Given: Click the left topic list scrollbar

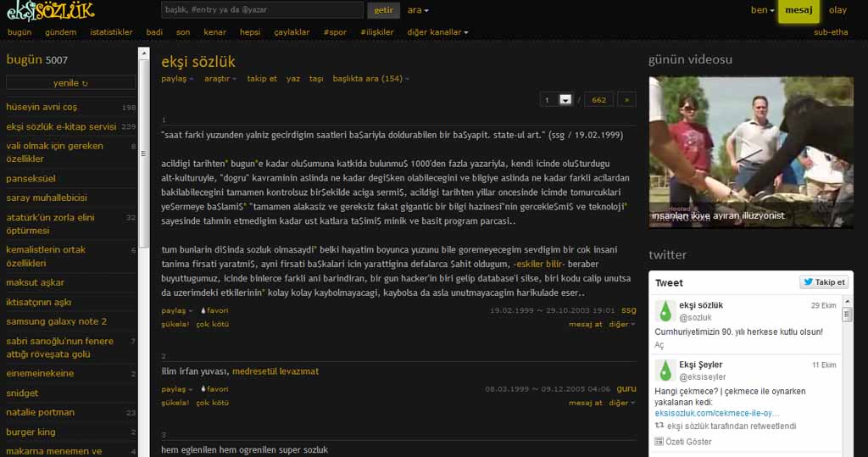Looking at the screenshot, I should 144,153.
